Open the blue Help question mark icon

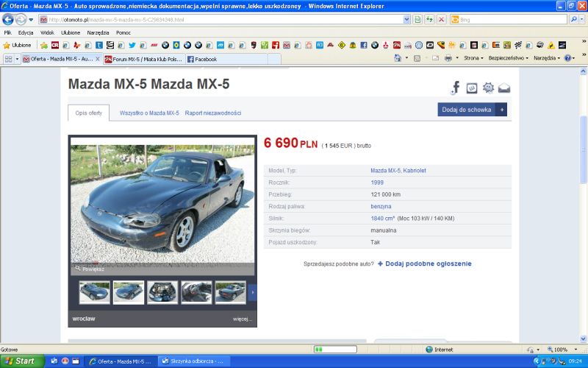tap(567, 58)
